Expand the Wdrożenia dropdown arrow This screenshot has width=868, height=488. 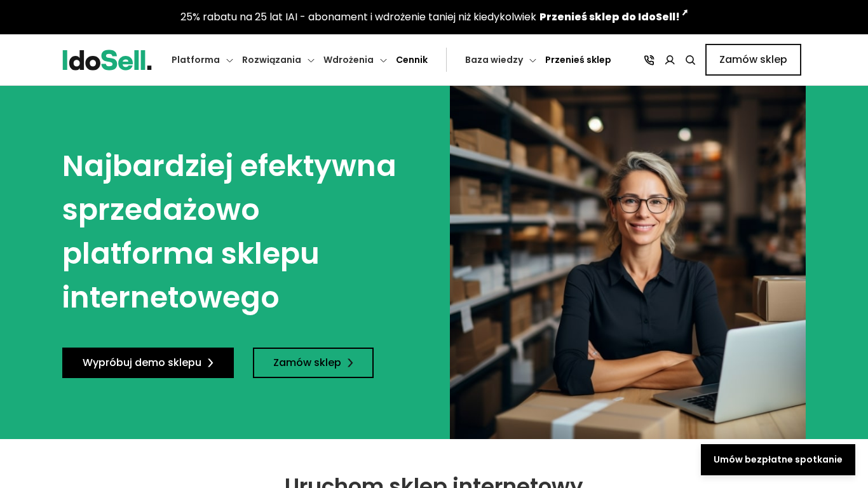pos(383,60)
